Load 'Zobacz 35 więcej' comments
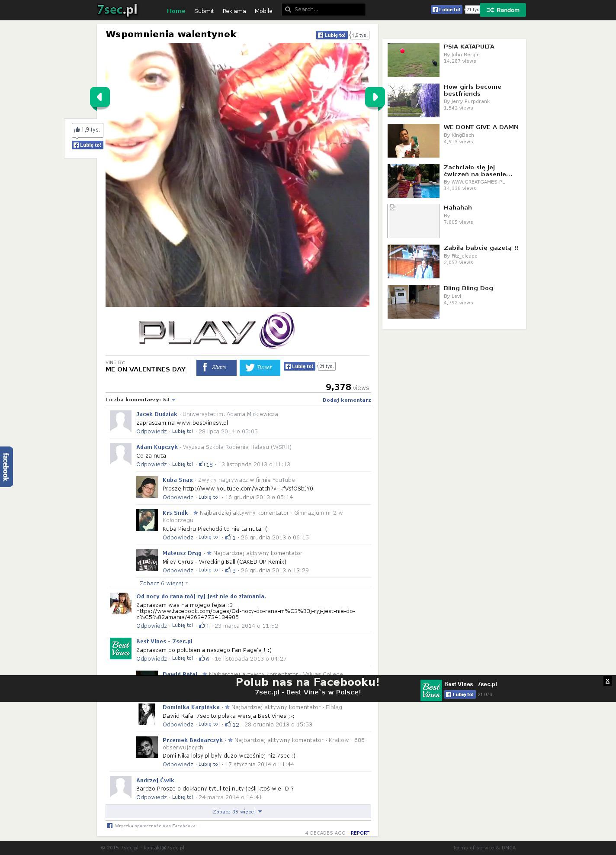616x855 pixels. [237, 811]
